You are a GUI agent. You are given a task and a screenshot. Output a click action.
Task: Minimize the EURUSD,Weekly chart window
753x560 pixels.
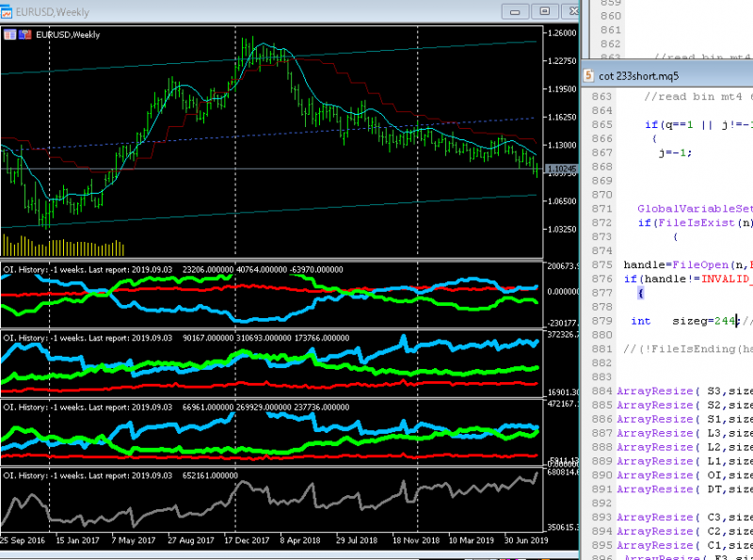tap(515, 11)
